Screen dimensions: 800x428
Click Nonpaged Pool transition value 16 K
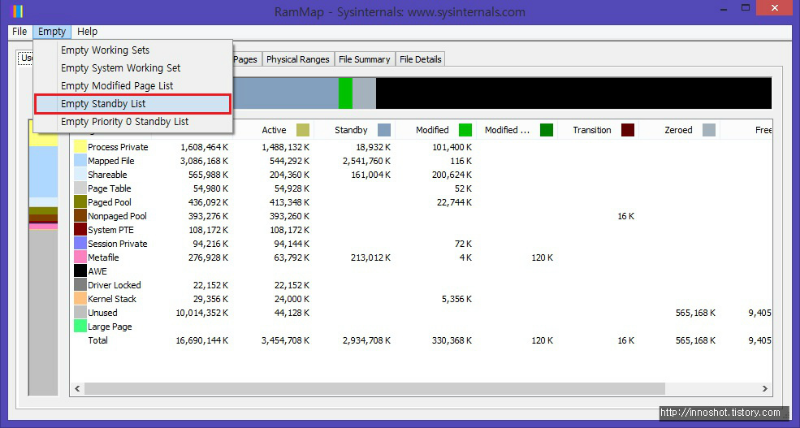[626, 216]
